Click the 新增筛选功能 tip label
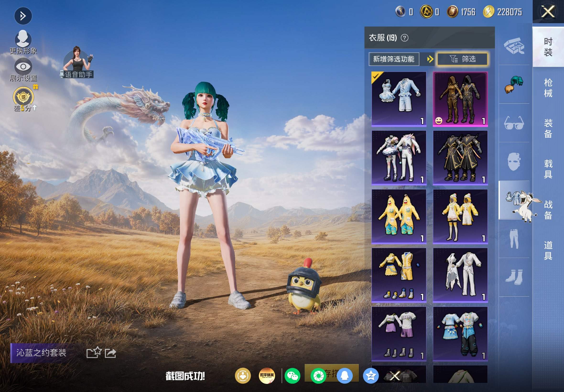 (x=394, y=59)
